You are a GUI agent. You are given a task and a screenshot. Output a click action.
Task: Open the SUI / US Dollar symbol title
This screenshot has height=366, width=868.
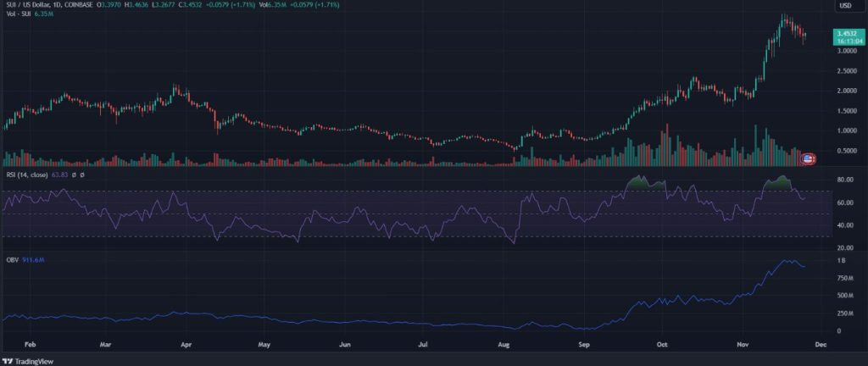coord(27,4)
